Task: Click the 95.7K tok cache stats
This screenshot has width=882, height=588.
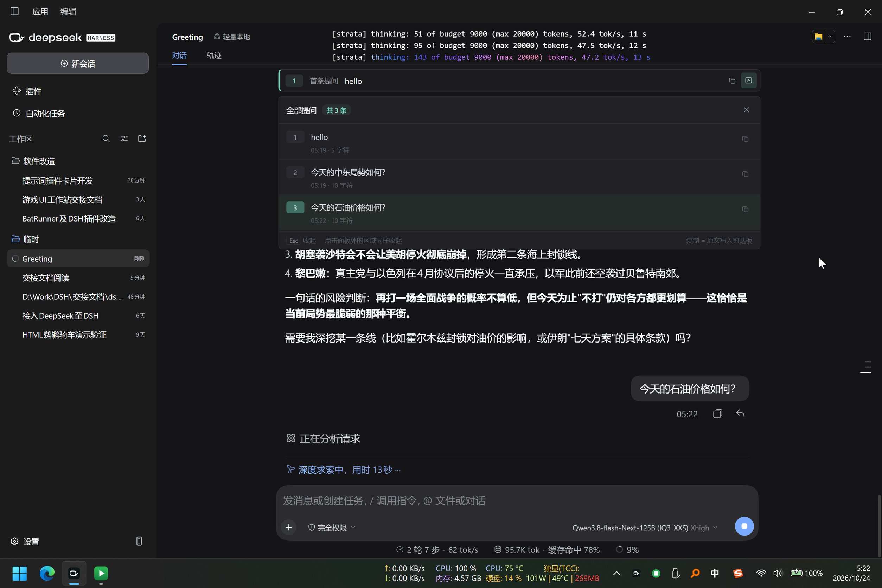Action: pos(547,550)
